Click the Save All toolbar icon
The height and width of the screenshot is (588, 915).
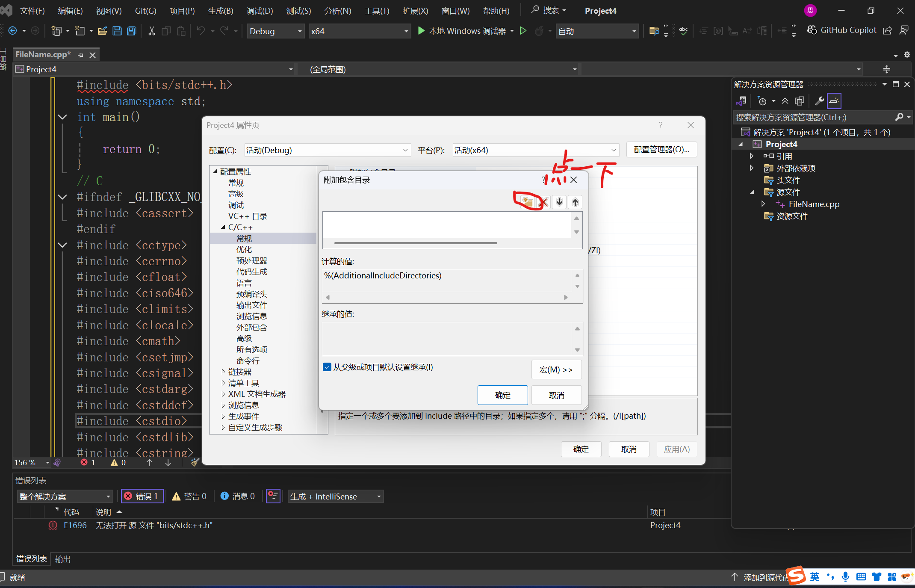coord(132,31)
